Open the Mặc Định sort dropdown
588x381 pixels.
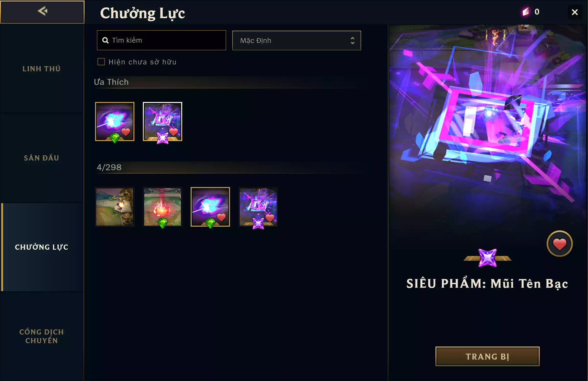click(x=296, y=40)
